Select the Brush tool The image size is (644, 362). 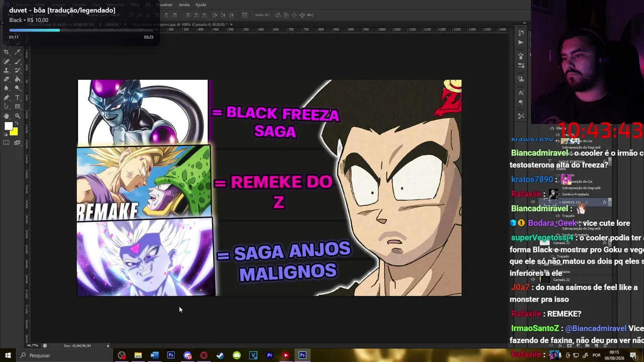click(18, 61)
